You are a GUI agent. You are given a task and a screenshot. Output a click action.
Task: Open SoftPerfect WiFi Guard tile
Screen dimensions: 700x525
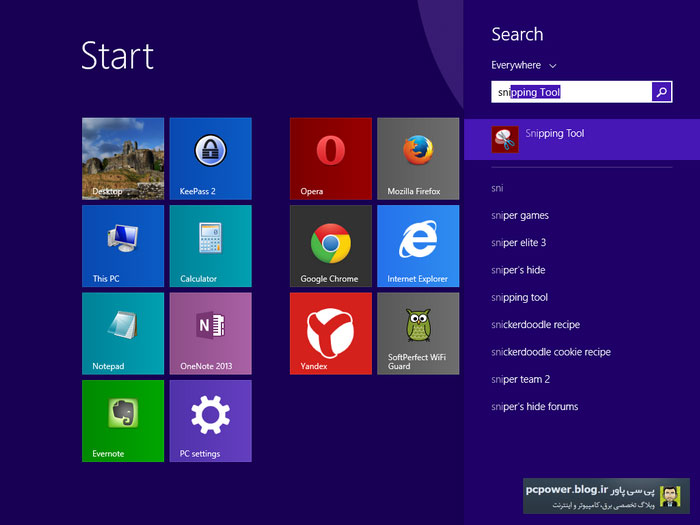[418, 333]
